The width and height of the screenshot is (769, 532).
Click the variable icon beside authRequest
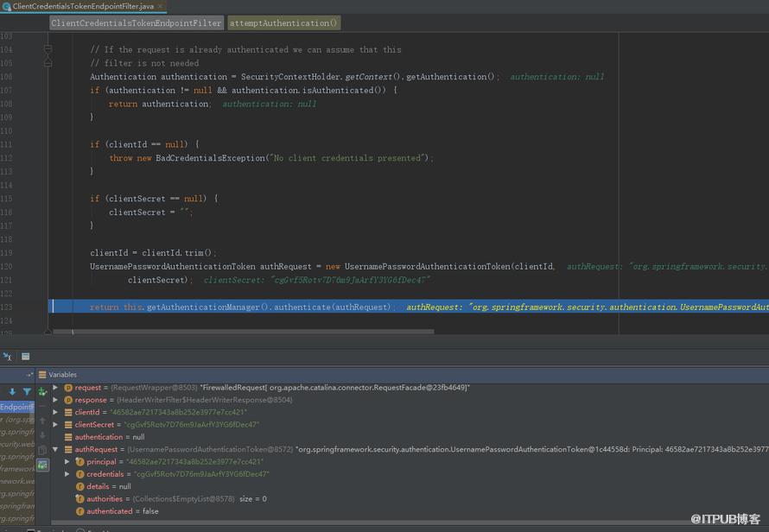click(68, 449)
